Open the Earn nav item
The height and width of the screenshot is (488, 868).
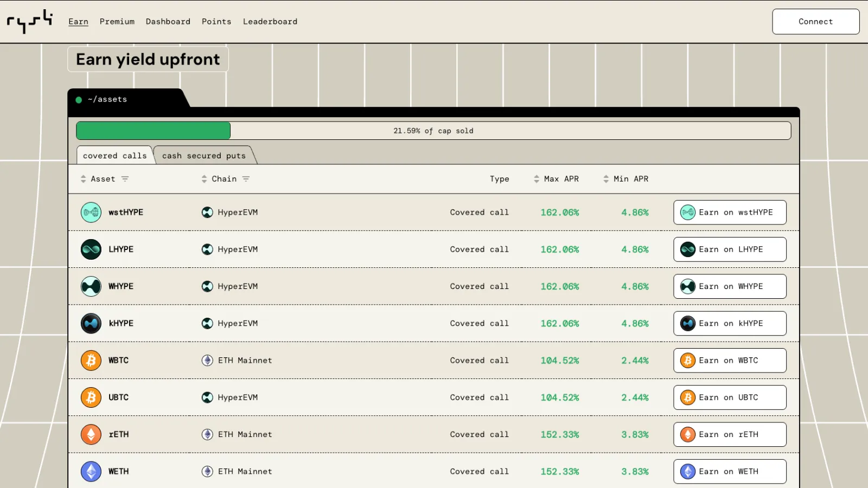pos(78,22)
